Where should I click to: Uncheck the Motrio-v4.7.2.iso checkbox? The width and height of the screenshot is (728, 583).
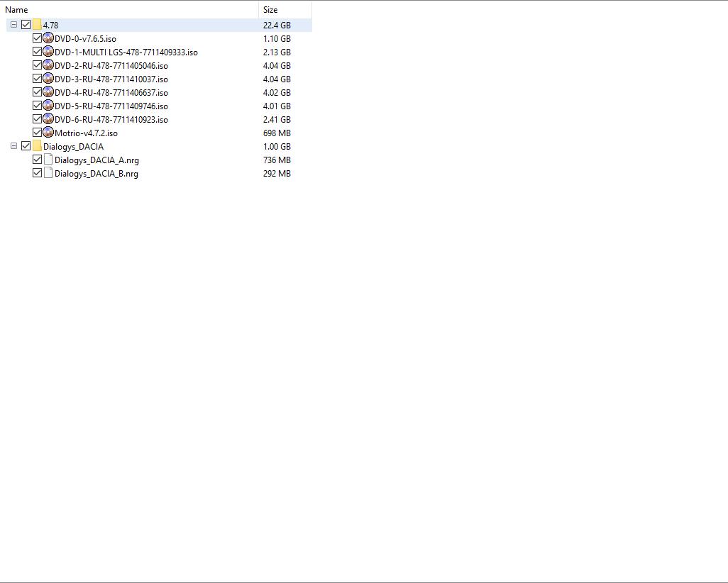(37, 133)
